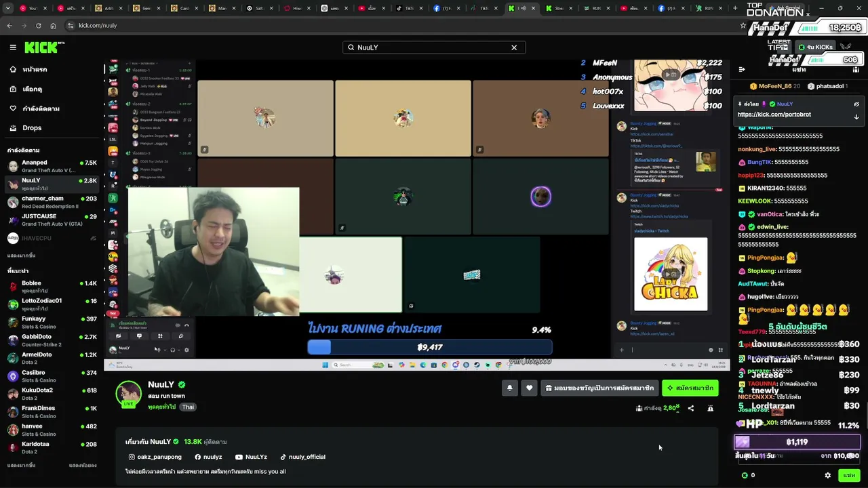868x488 pixels.
Task: Collapse the chat panel with arrow icon
Action: [742, 69]
